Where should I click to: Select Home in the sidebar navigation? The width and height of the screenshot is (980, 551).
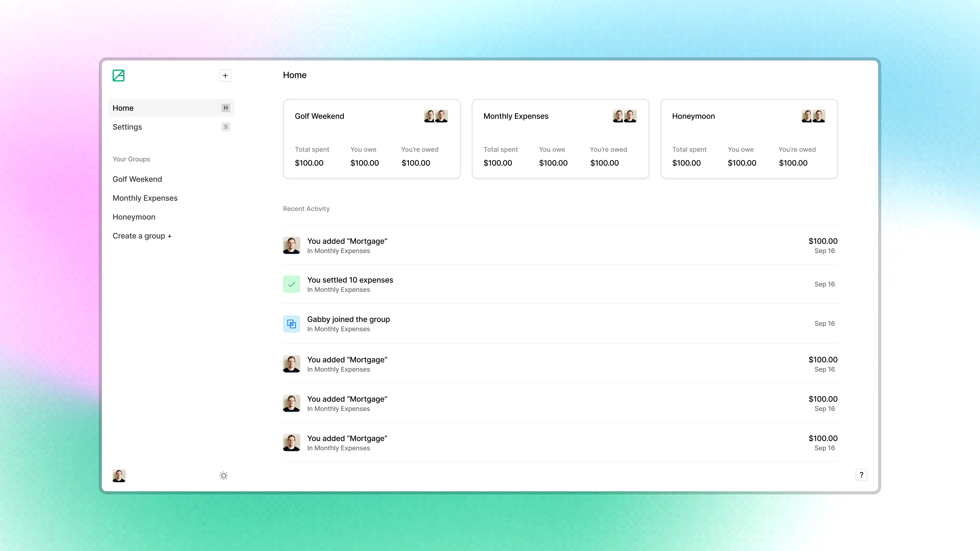tap(123, 108)
